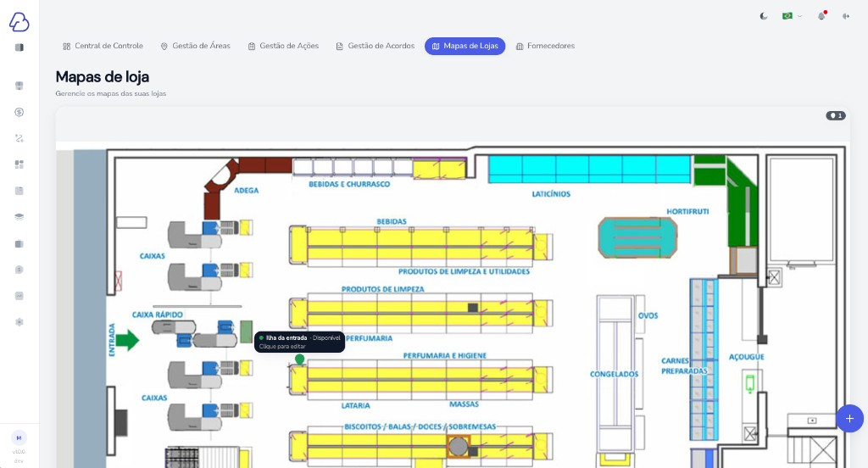Open the Brazil flag language dropdown

(x=792, y=16)
